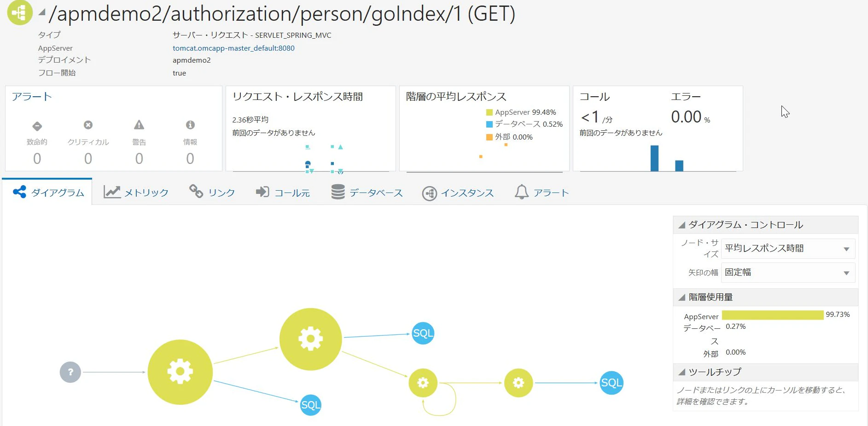Click the 外部 0.00% usage value in 階層使用量

tap(736, 352)
